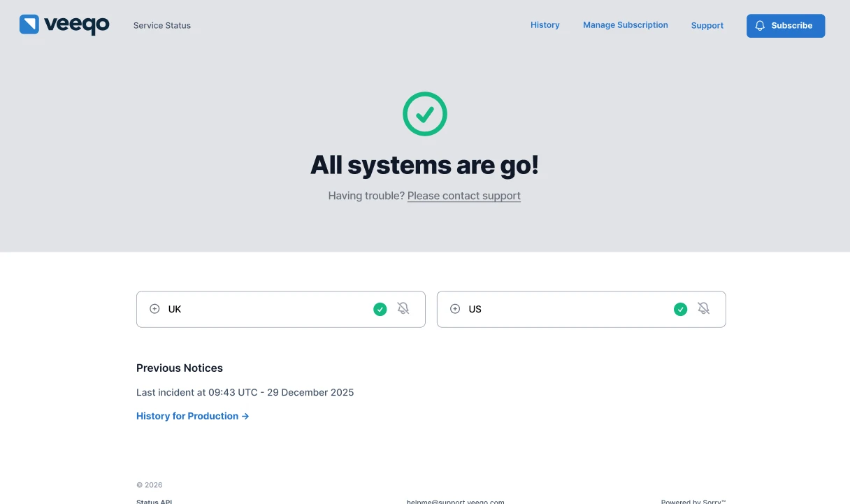Image resolution: width=850 pixels, height=504 pixels.
Task: Click the bell icon inside the Subscribe button
Action: [760, 25]
